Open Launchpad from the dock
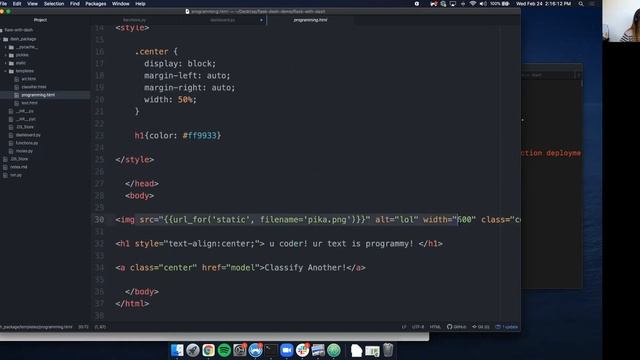The height and width of the screenshot is (360, 640). (193, 350)
